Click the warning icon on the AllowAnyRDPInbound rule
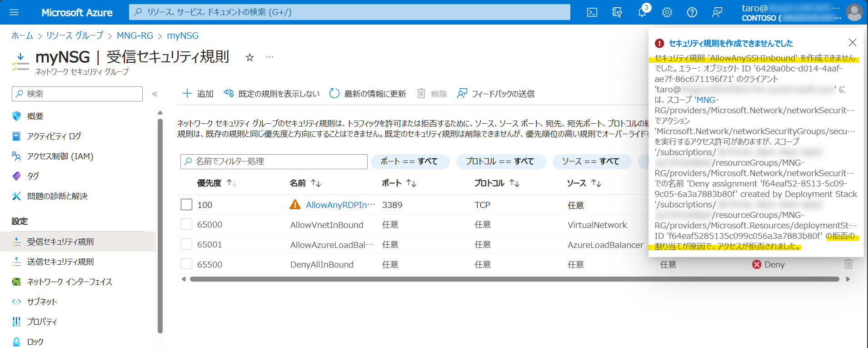 (x=295, y=204)
